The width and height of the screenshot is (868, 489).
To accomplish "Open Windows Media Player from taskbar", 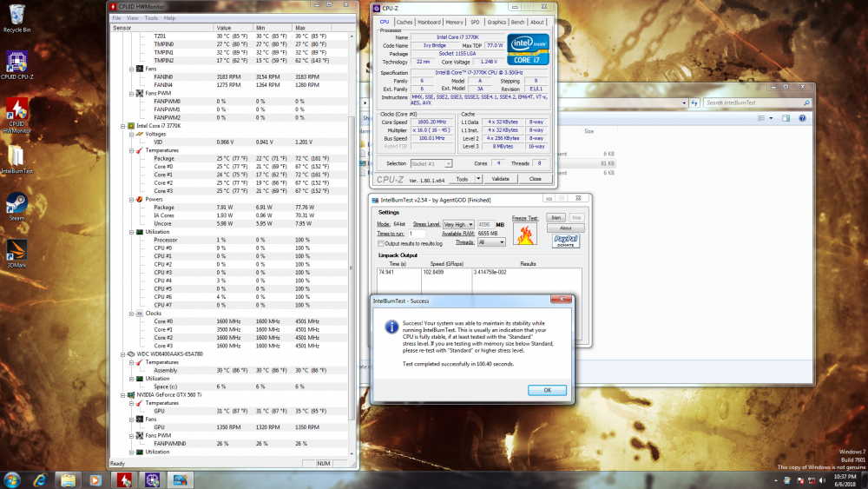I will [x=95, y=480].
